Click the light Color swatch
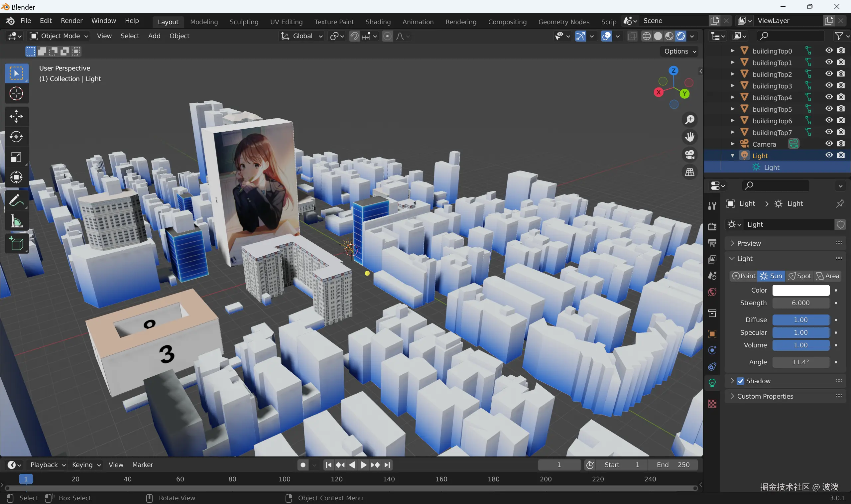The image size is (851, 504). 801,290
